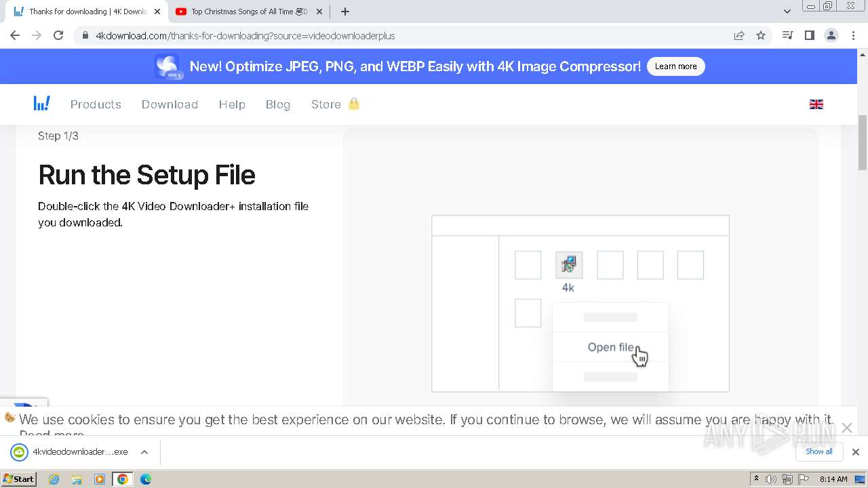Open the Help menu

232,104
